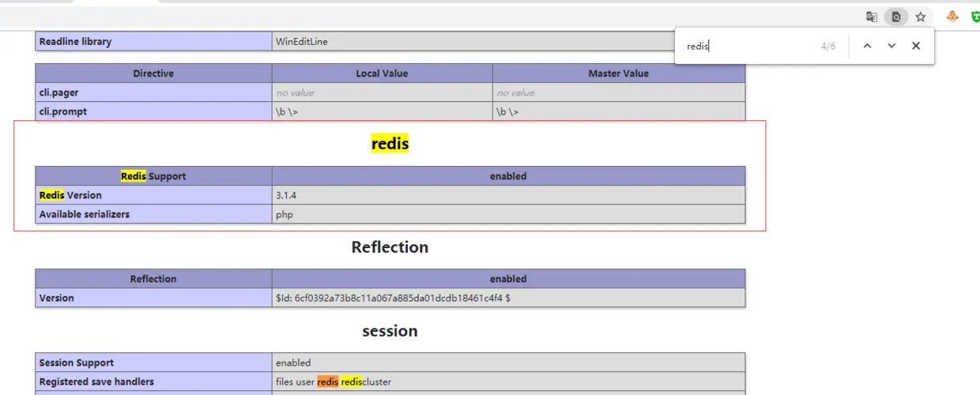Click the 'Redis Support' header cell
The height and width of the screenshot is (395, 980).
[153, 176]
